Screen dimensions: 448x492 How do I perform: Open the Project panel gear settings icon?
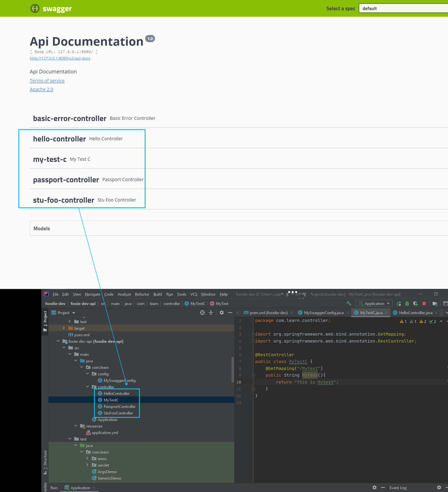click(222, 313)
